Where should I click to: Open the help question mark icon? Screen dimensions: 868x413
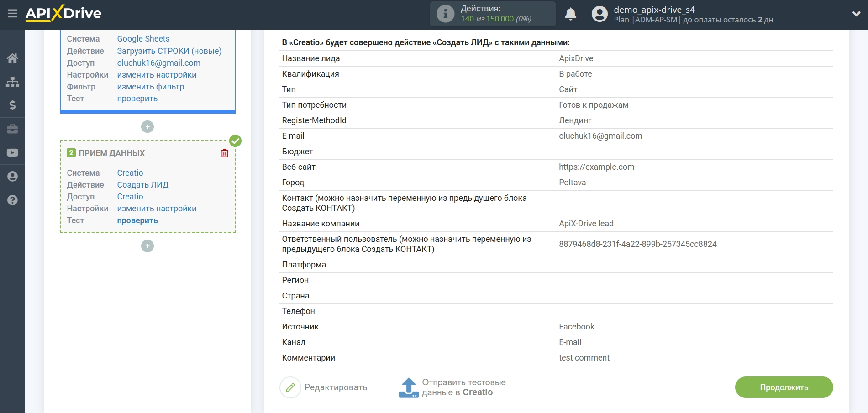point(12,200)
